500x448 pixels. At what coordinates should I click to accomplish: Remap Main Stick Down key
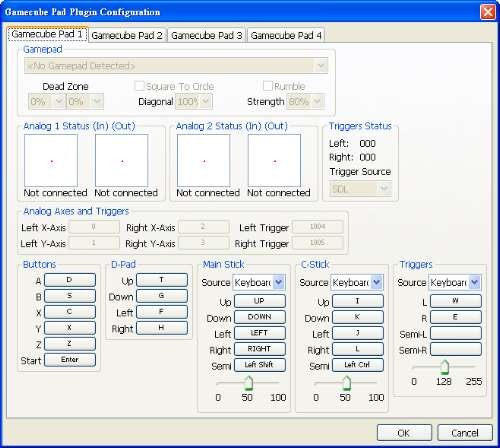[260, 317]
